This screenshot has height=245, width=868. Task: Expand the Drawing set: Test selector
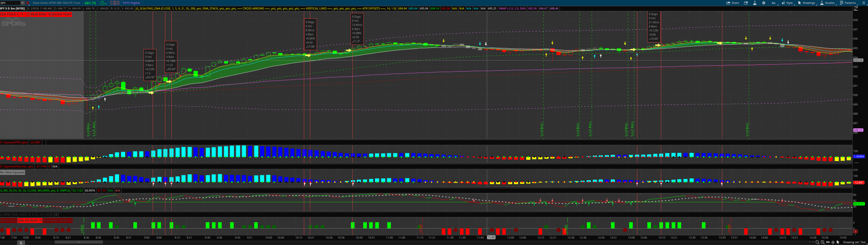pos(853,242)
